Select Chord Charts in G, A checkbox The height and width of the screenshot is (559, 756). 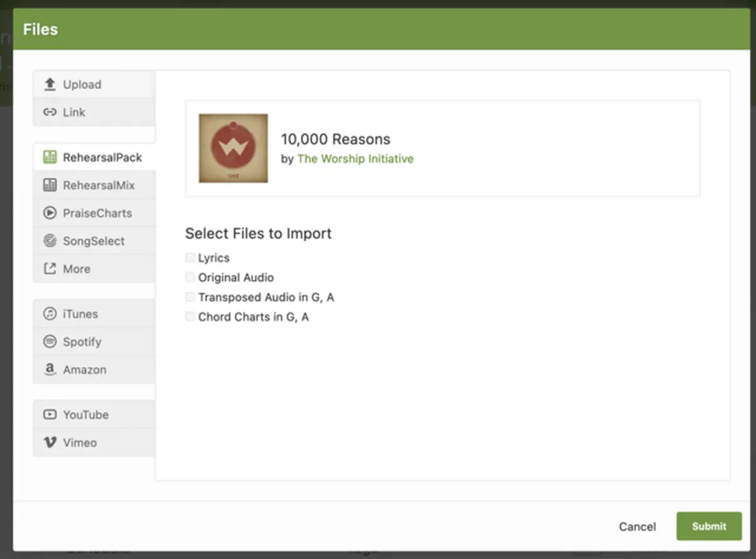(x=190, y=316)
